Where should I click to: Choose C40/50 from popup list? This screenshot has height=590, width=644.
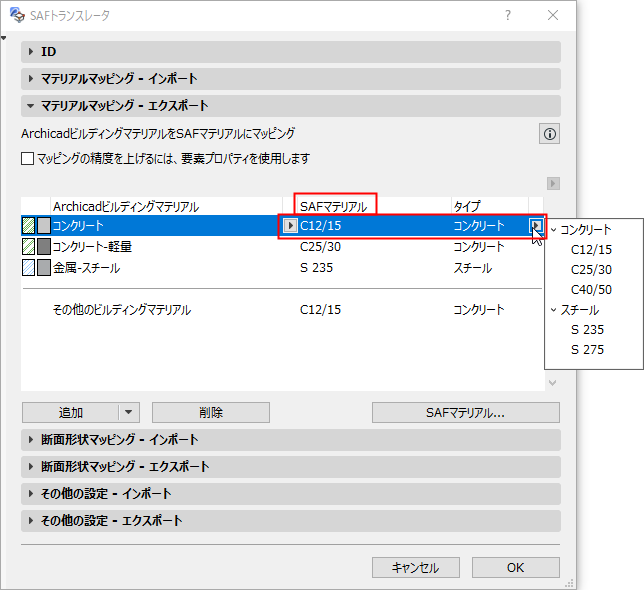[x=591, y=290]
